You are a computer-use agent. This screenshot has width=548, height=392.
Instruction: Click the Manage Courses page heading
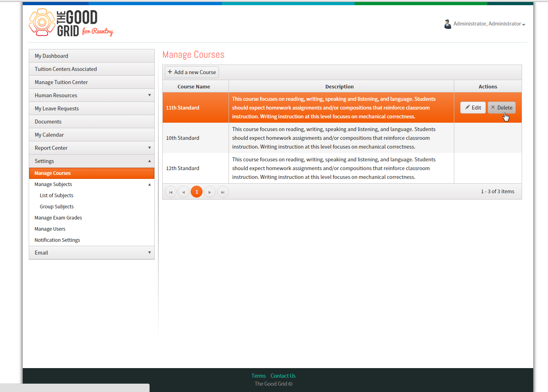[x=193, y=55]
